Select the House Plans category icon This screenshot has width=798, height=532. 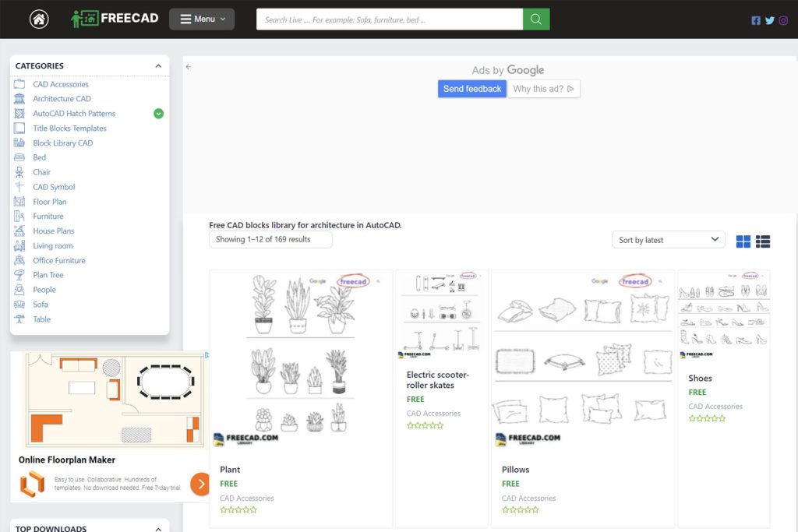pos(19,231)
